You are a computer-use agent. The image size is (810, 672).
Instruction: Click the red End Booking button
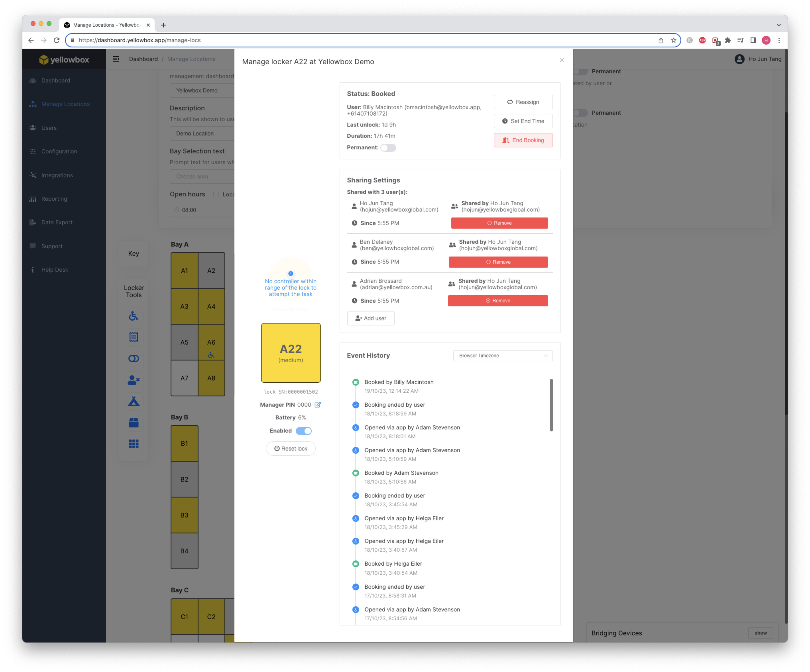523,140
